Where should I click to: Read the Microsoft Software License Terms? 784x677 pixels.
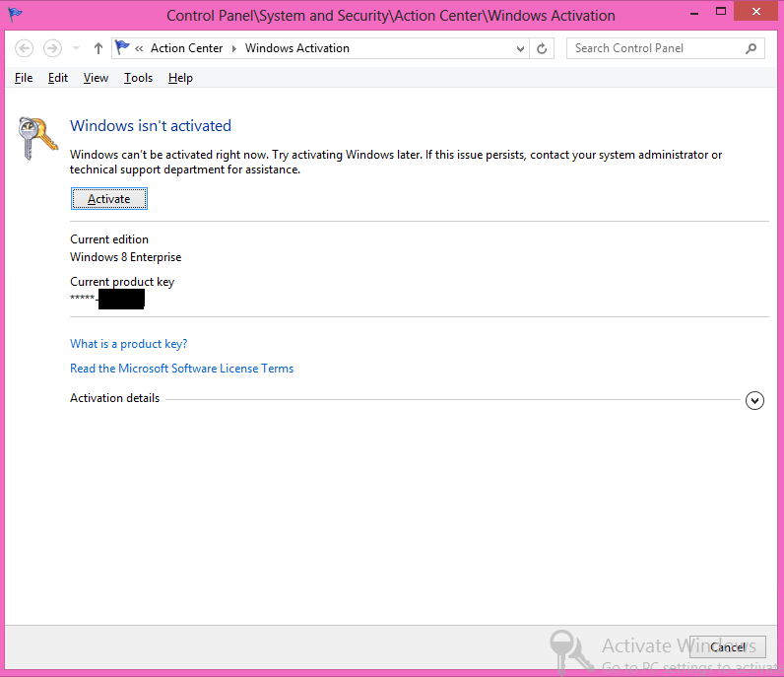pos(181,369)
